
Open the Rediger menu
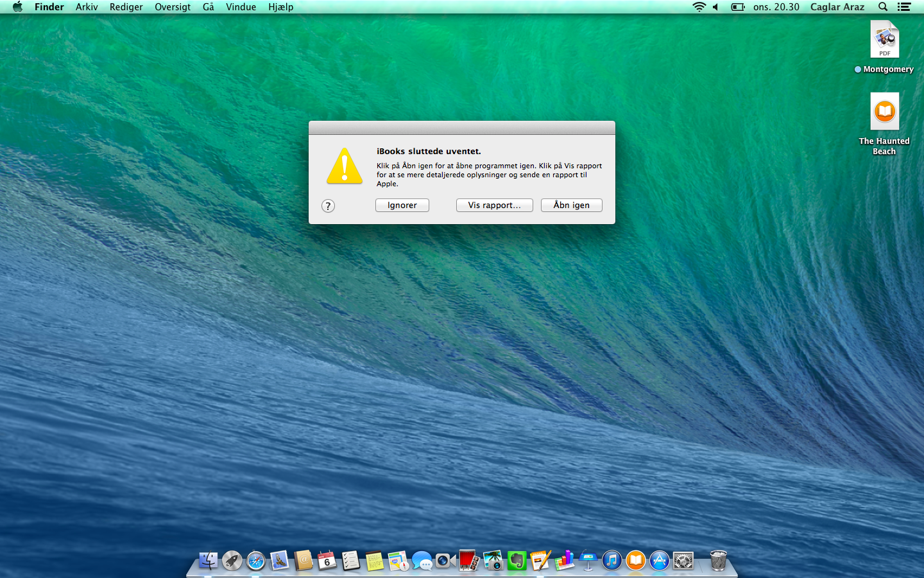(126, 7)
